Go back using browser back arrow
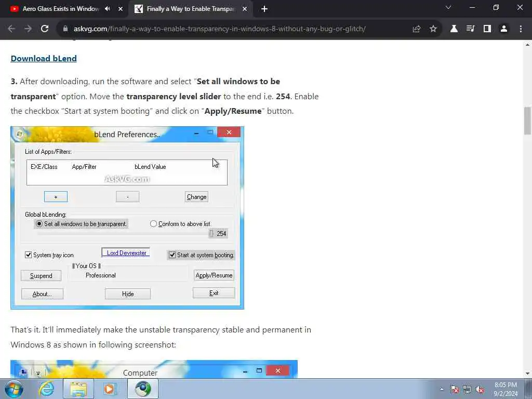The image size is (532, 399). pyautogui.click(x=11, y=29)
